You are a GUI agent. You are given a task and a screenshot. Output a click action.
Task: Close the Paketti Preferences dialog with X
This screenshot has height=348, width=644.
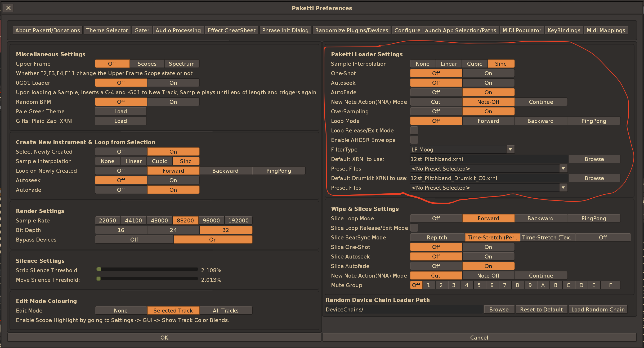[8, 8]
